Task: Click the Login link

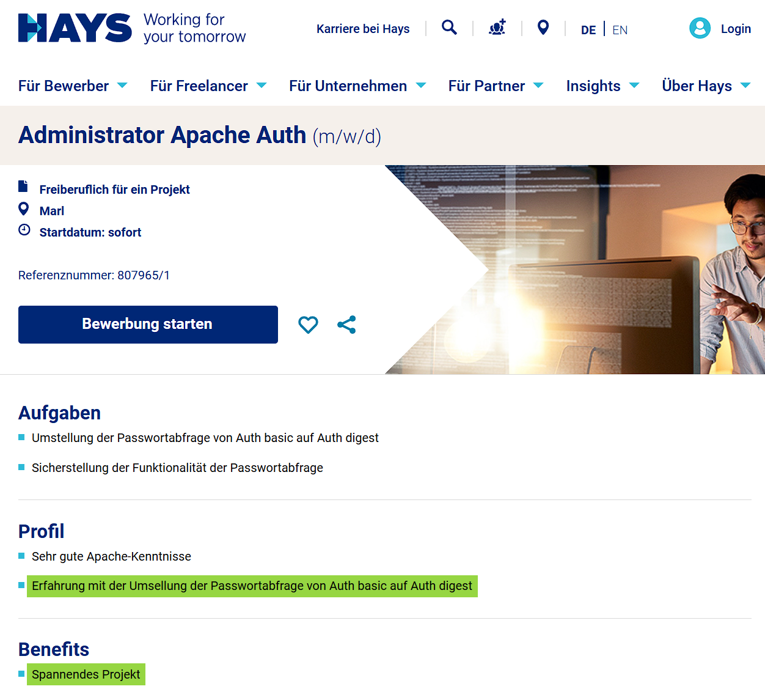Action: (736, 29)
